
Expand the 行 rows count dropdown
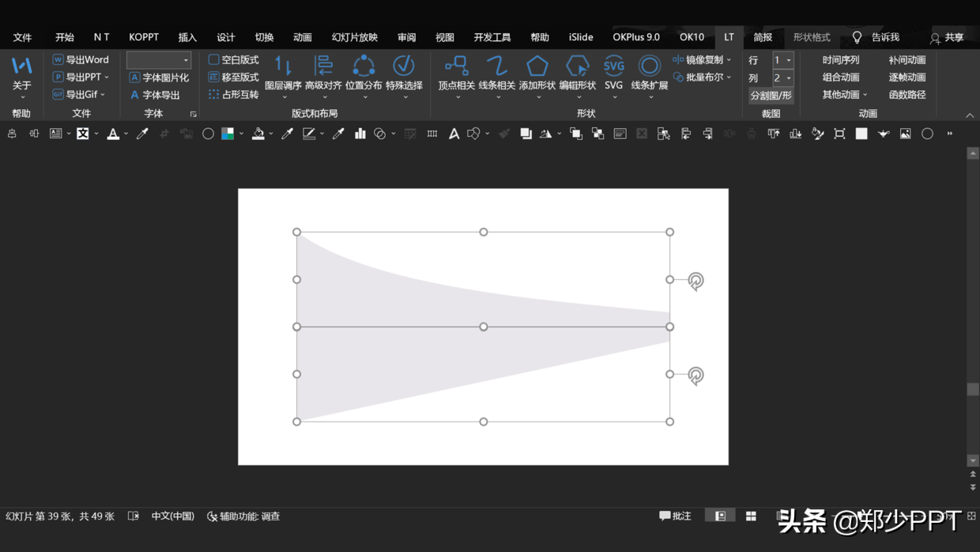[789, 60]
